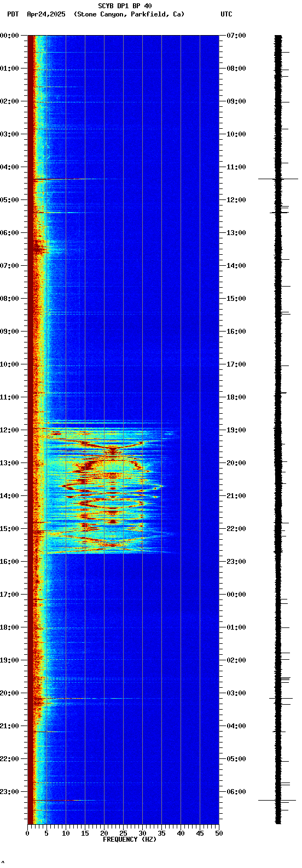Click the 04:00 PDT time label
Viewport: 302px width, 868px height.
9,167
